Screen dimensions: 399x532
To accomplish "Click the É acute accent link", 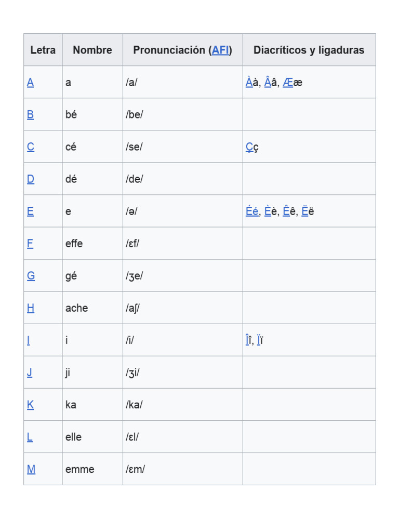I will pyautogui.click(x=249, y=211).
